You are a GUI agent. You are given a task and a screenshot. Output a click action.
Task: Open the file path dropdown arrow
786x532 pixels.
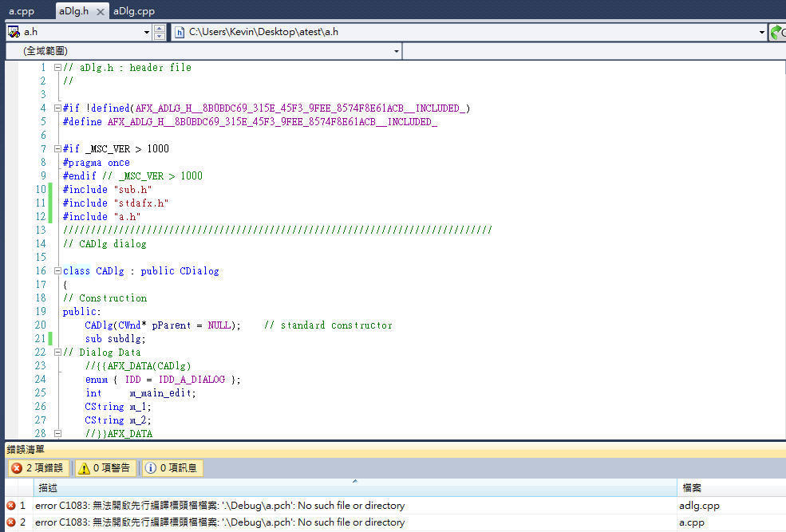pyautogui.click(x=762, y=32)
